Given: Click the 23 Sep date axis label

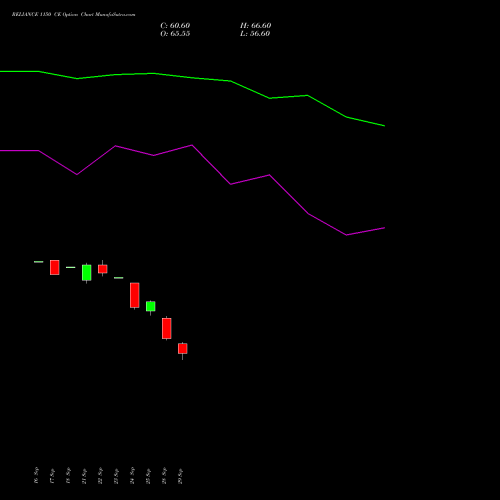Looking at the screenshot, I should point(116,475).
